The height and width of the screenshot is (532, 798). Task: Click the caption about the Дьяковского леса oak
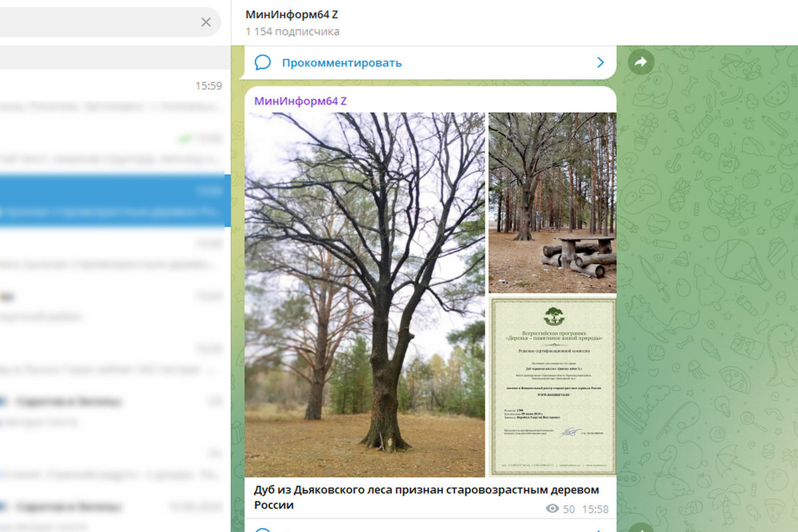[426, 497]
